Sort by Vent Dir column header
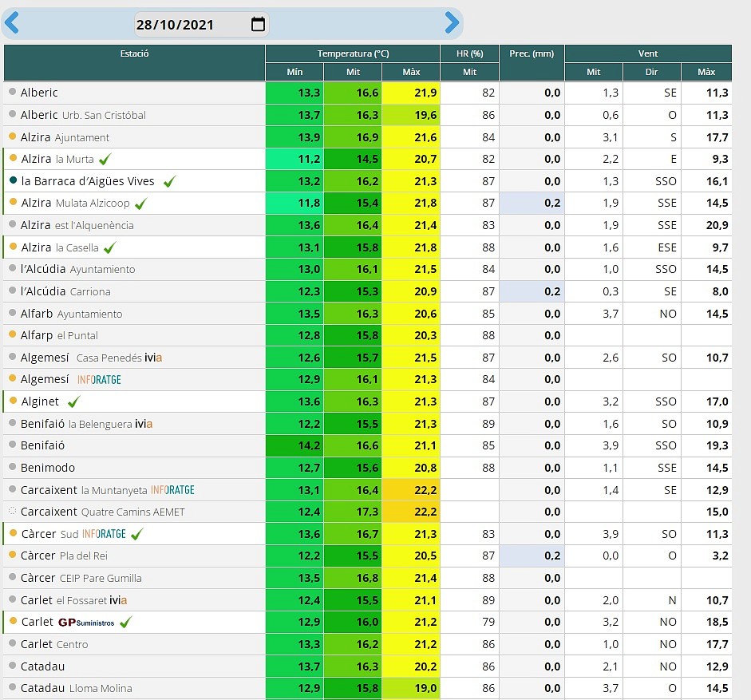 (651, 72)
